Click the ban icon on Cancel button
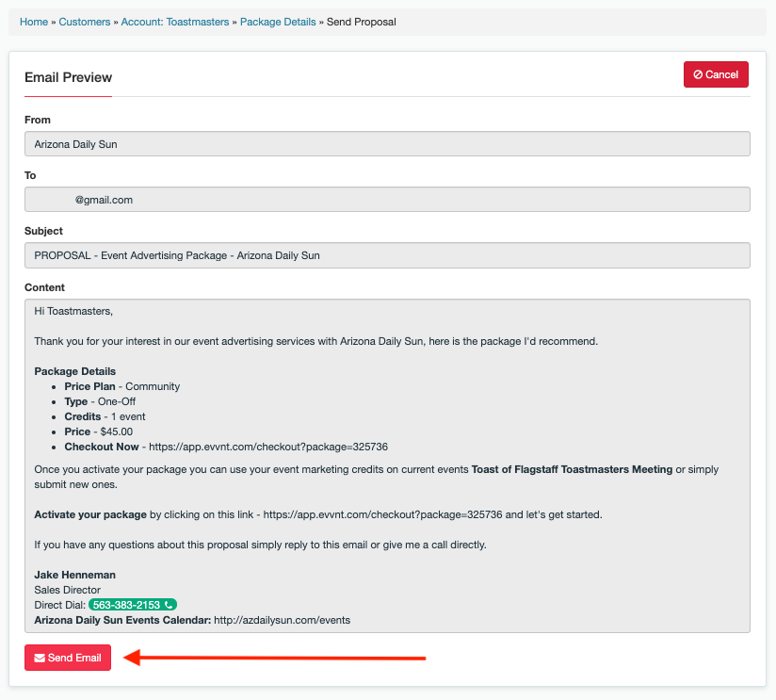 698,74
